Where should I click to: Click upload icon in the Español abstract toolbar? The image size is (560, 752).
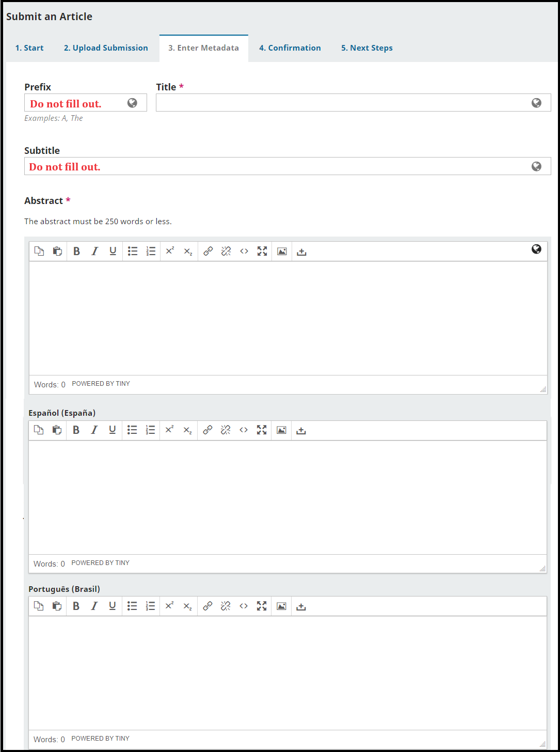pyautogui.click(x=301, y=430)
